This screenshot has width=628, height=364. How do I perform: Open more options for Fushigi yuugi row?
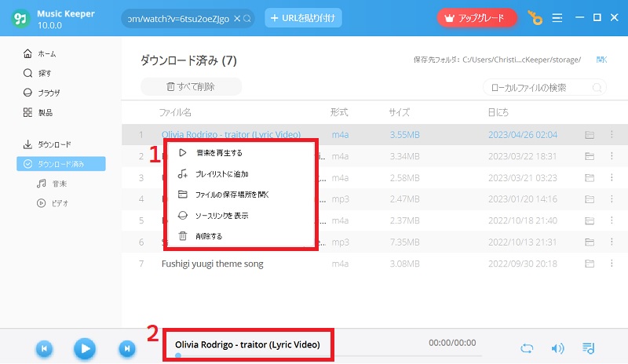click(x=612, y=264)
